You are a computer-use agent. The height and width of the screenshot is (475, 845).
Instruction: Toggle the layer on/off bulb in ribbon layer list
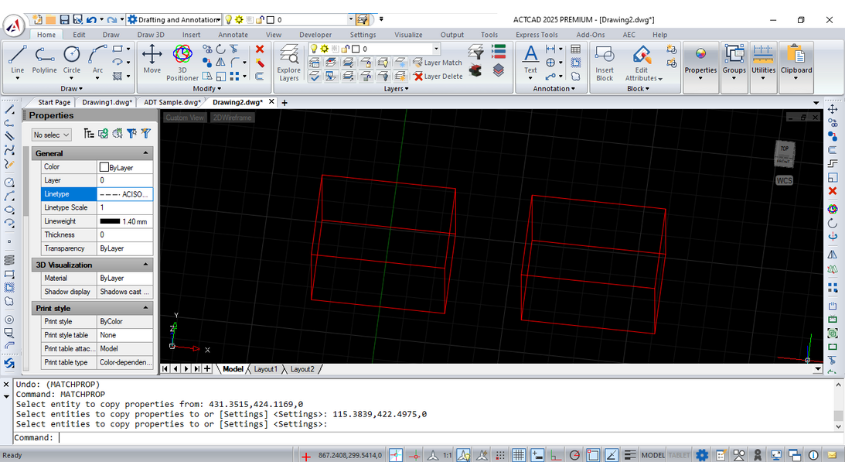[x=314, y=49]
